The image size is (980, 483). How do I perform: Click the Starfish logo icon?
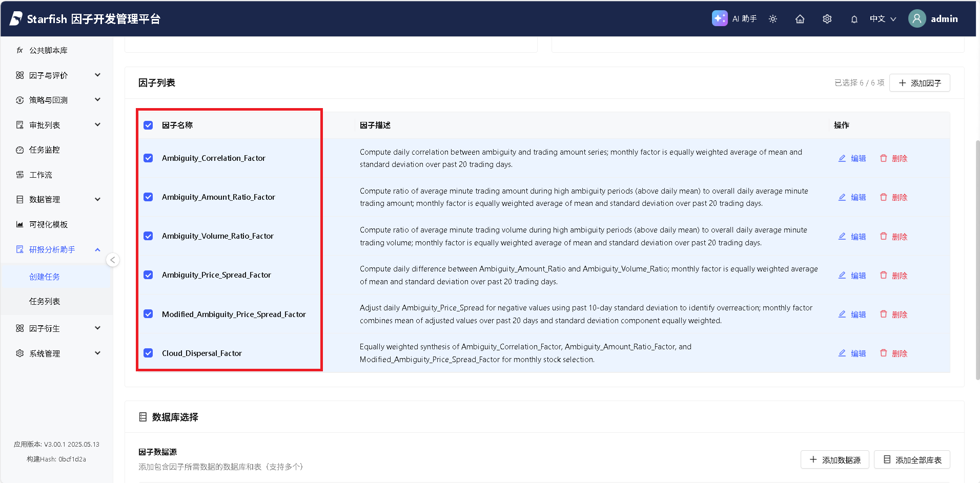click(x=16, y=18)
